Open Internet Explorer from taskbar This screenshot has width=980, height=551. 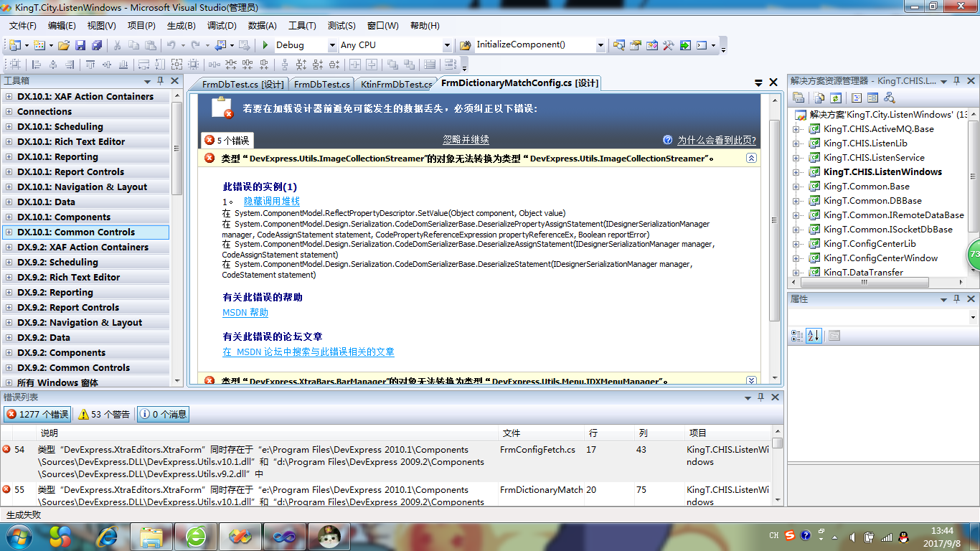(108, 536)
